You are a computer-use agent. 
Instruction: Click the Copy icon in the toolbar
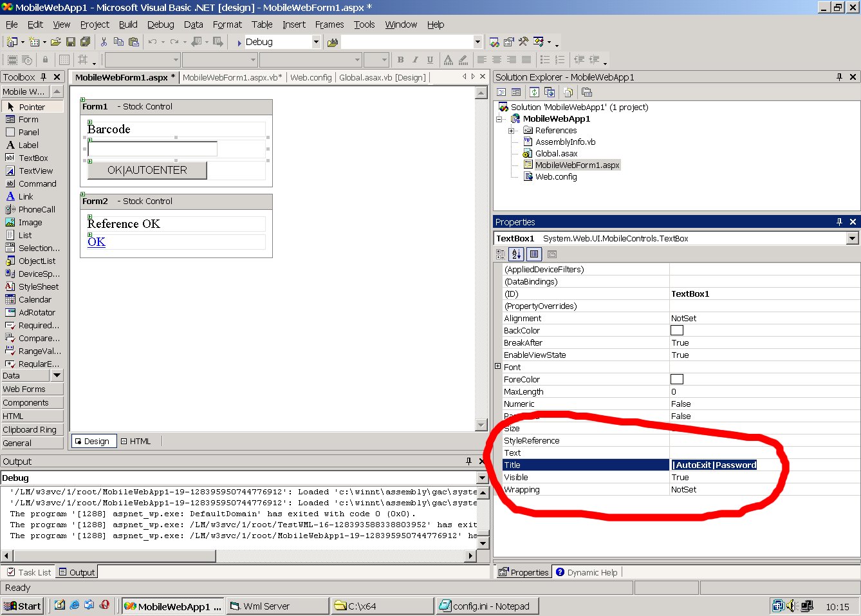118,42
